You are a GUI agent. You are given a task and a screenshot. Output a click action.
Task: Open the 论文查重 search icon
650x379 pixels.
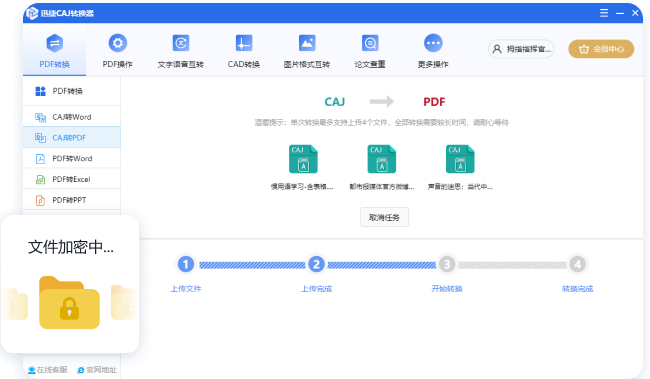pos(370,43)
